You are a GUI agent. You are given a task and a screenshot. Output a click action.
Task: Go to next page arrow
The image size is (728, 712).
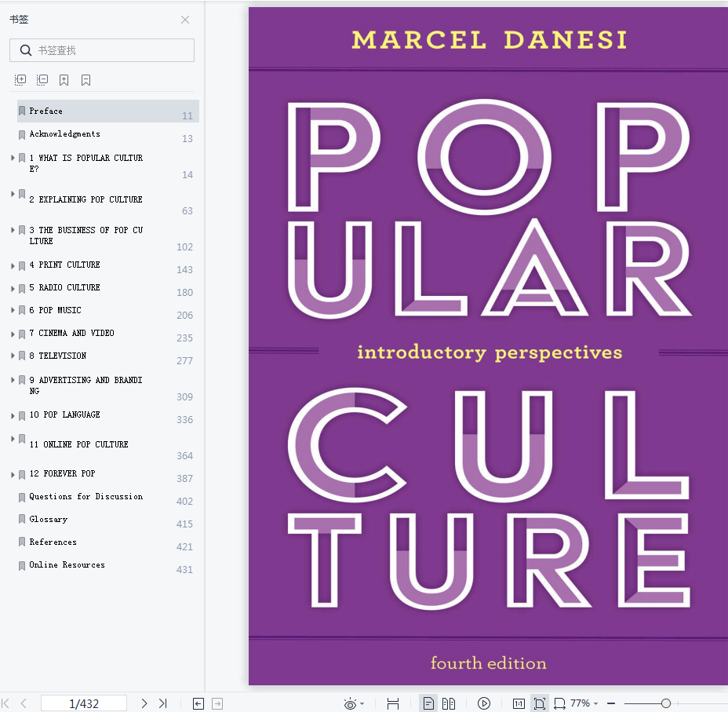144,703
